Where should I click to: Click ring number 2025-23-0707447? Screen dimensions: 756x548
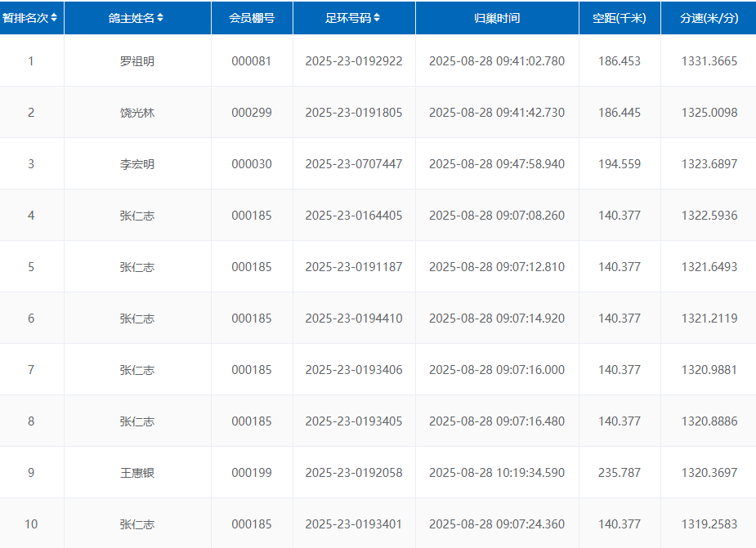(x=354, y=164)
